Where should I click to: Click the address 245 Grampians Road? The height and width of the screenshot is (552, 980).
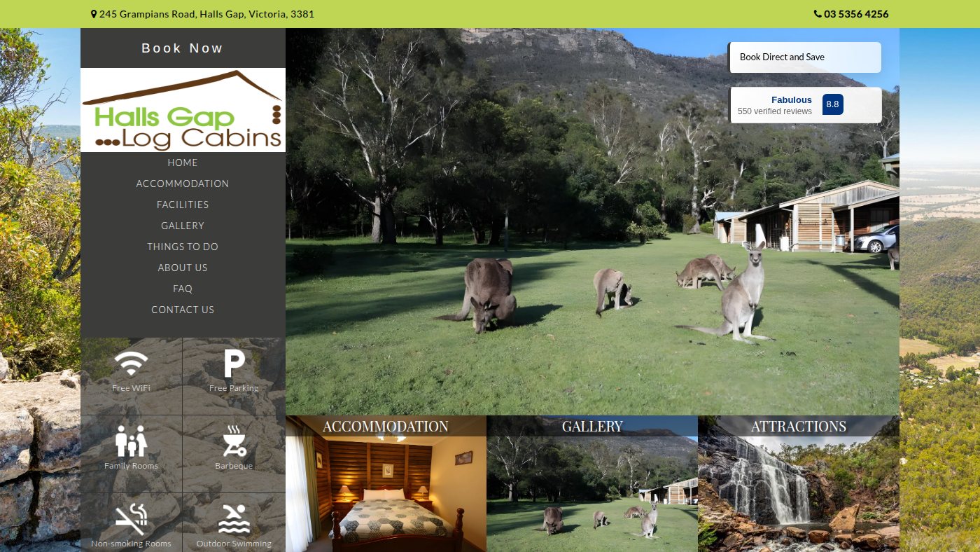206,14
